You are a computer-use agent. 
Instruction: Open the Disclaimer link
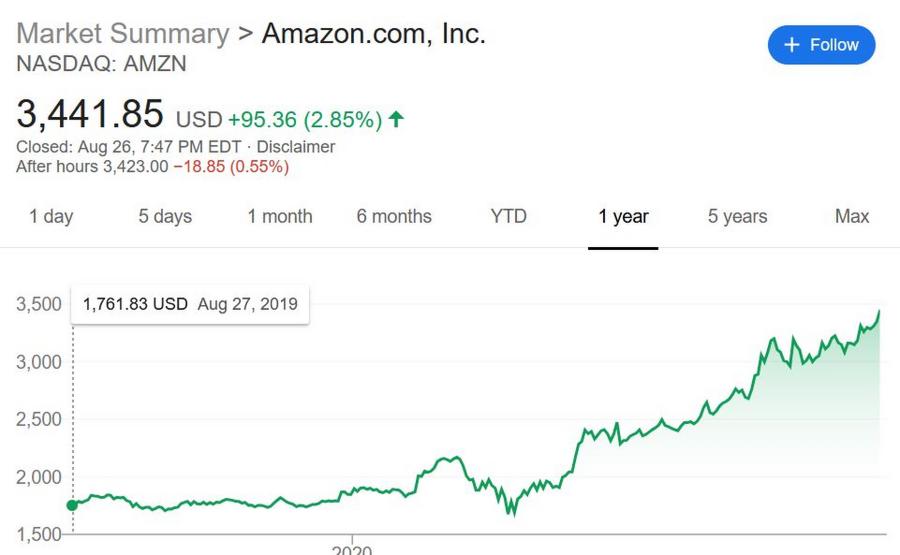[x=296, y=147]
